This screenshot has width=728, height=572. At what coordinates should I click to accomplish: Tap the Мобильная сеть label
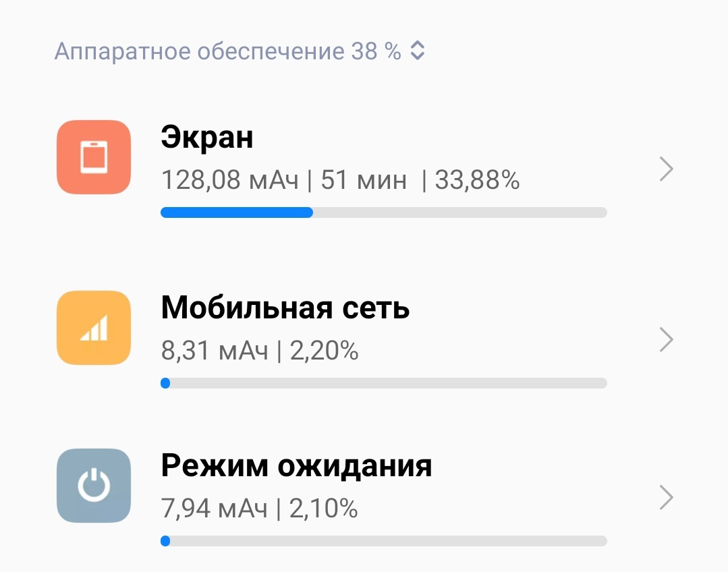[284, 307]
